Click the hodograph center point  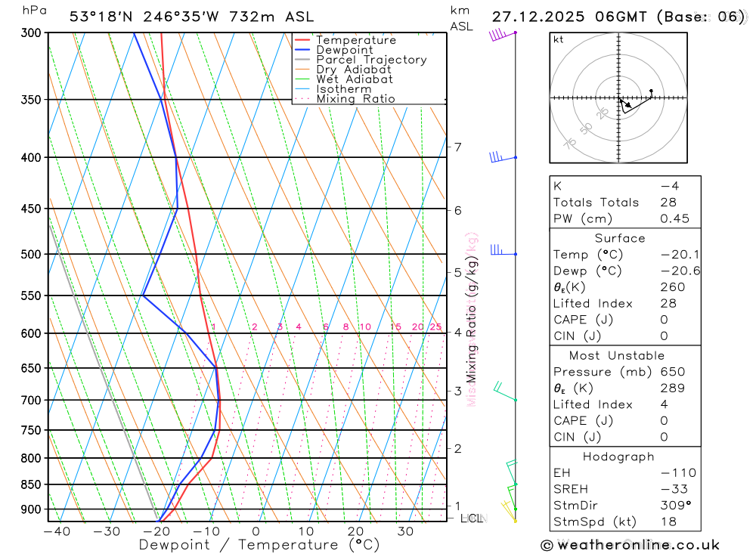(x=618, y=98)
